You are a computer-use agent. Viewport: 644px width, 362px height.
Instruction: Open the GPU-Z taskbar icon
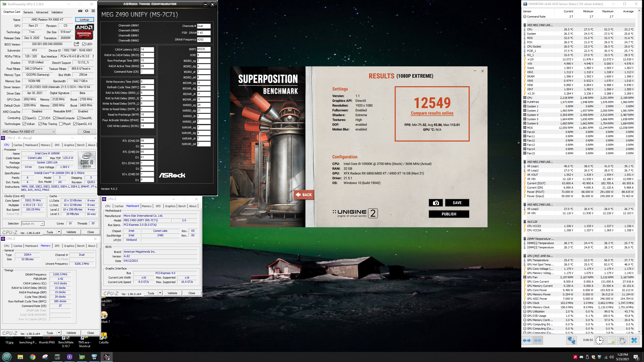[82, 357]
